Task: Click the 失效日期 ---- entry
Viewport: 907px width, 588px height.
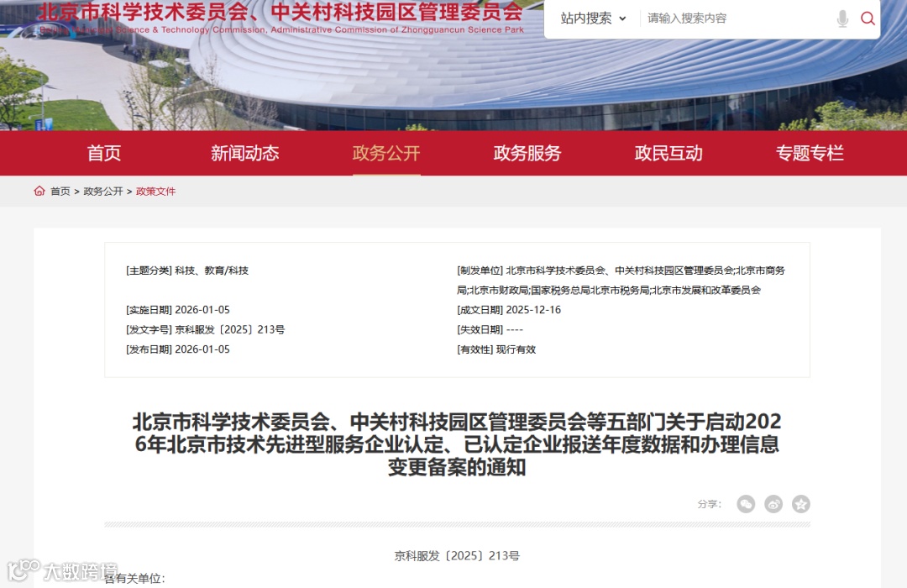Action: [x=490, y=330]
